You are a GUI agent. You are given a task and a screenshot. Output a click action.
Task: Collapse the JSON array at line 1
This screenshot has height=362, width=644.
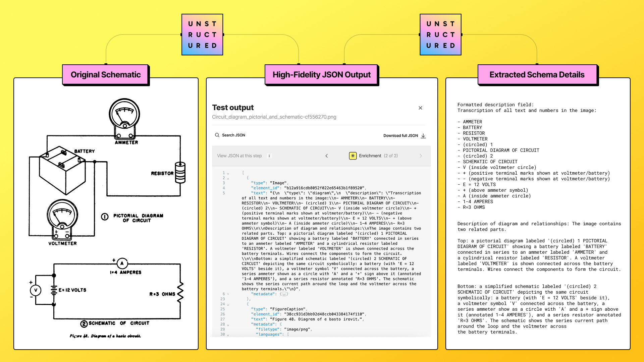(228, 173)
